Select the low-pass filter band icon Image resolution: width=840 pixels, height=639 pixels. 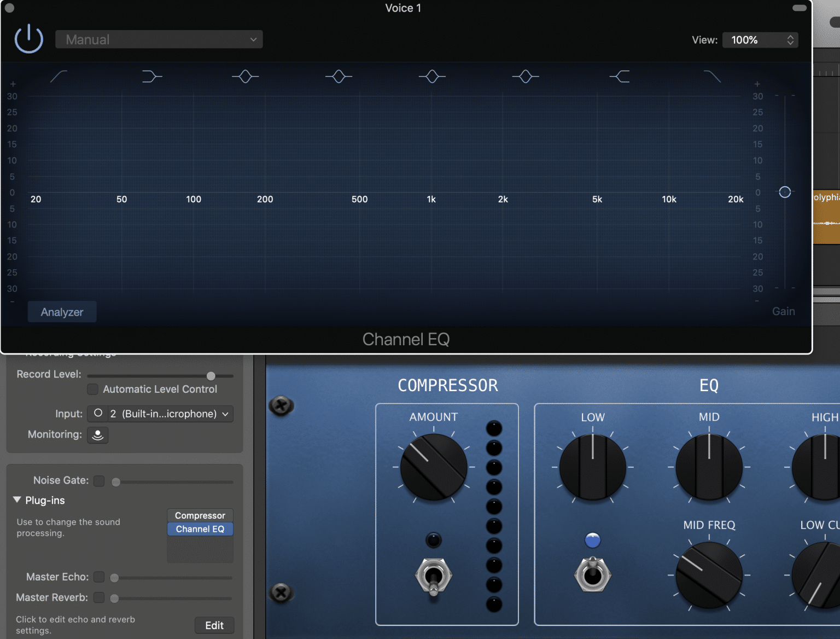713,76
